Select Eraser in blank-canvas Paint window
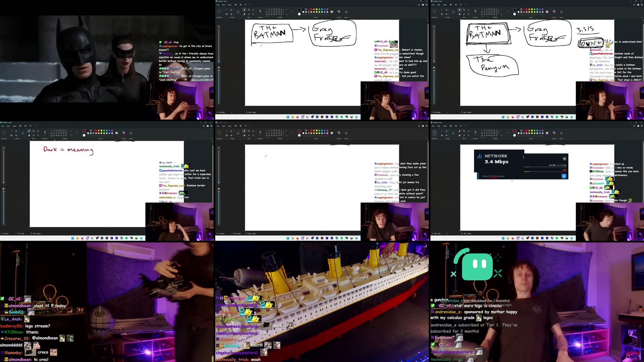 pyautogui.click(x=244, y=135)
